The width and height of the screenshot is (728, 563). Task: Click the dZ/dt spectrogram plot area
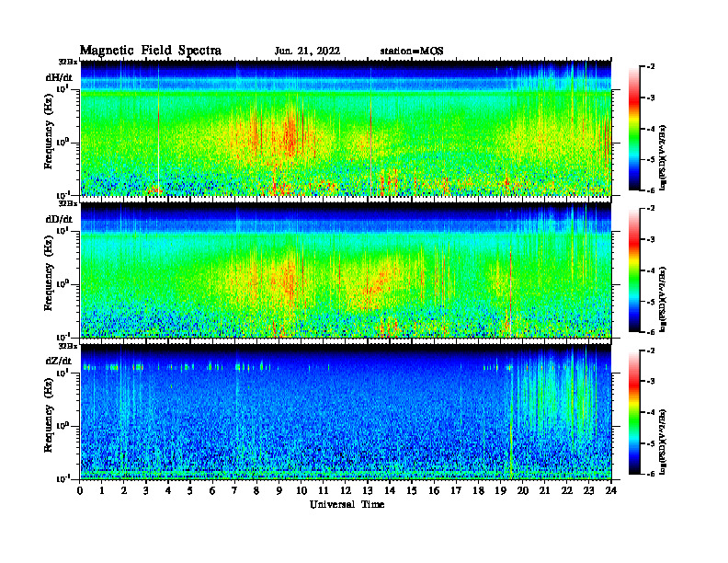346,412
